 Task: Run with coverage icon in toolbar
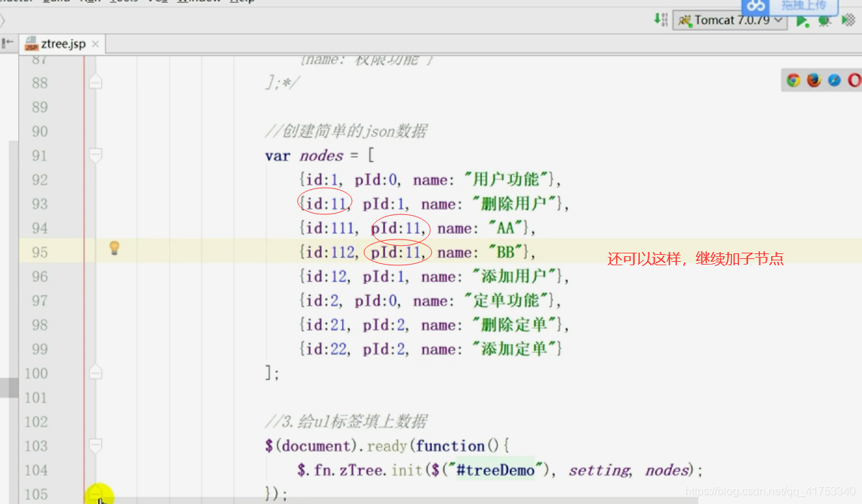tap(848, 20)
